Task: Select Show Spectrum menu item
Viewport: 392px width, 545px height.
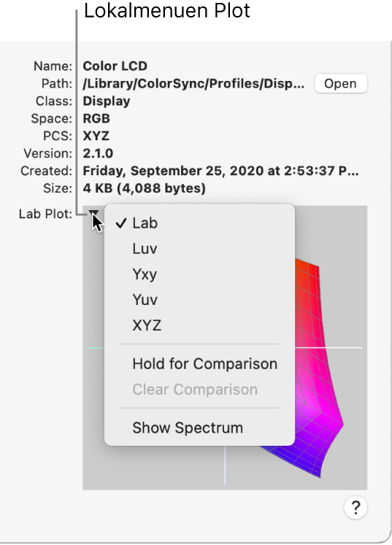Action: click(199, 428)
